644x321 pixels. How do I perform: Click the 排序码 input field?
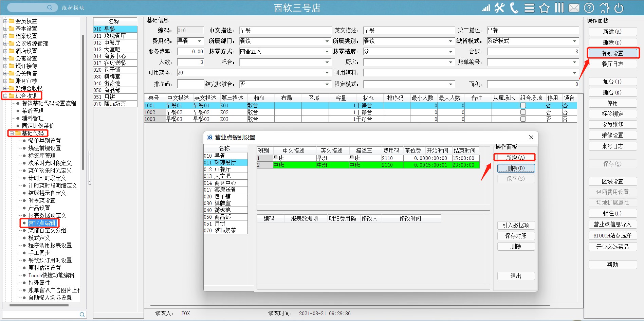click(190, 84)
